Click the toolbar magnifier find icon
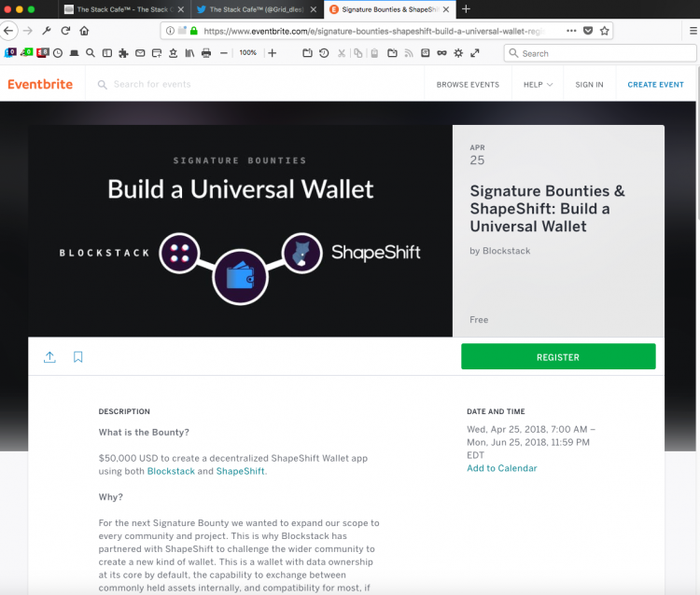700x595 pixels. click(x=91, y=53)
